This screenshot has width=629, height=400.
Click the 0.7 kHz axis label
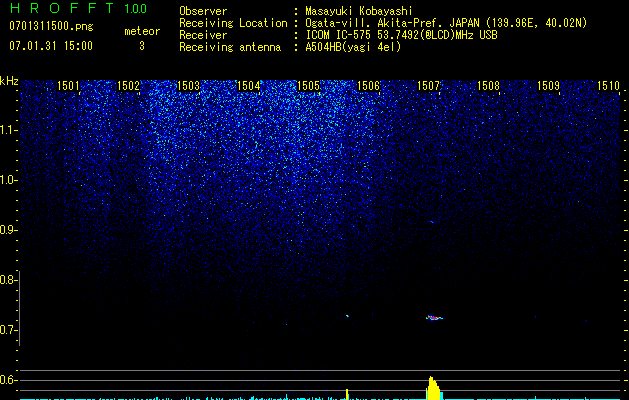[8, 330]
